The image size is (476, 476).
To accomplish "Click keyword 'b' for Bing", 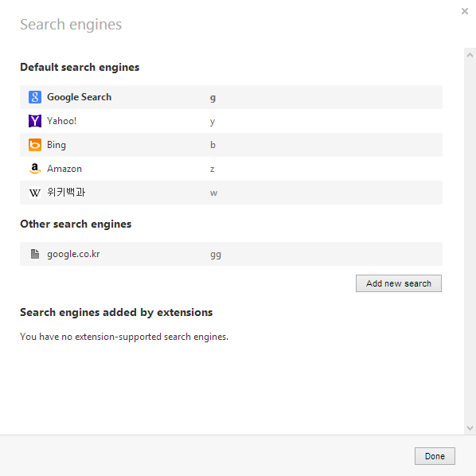I will 213,145.
